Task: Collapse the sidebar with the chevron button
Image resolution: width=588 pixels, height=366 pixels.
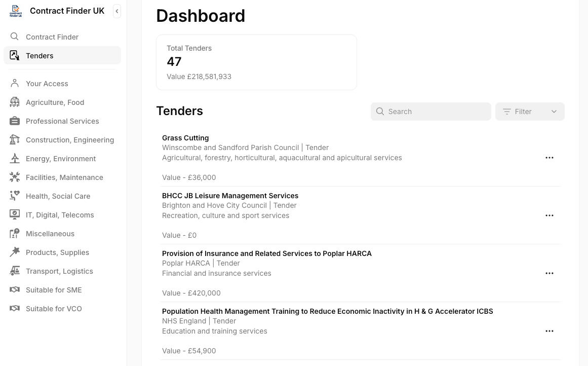Action: point(117,11)
